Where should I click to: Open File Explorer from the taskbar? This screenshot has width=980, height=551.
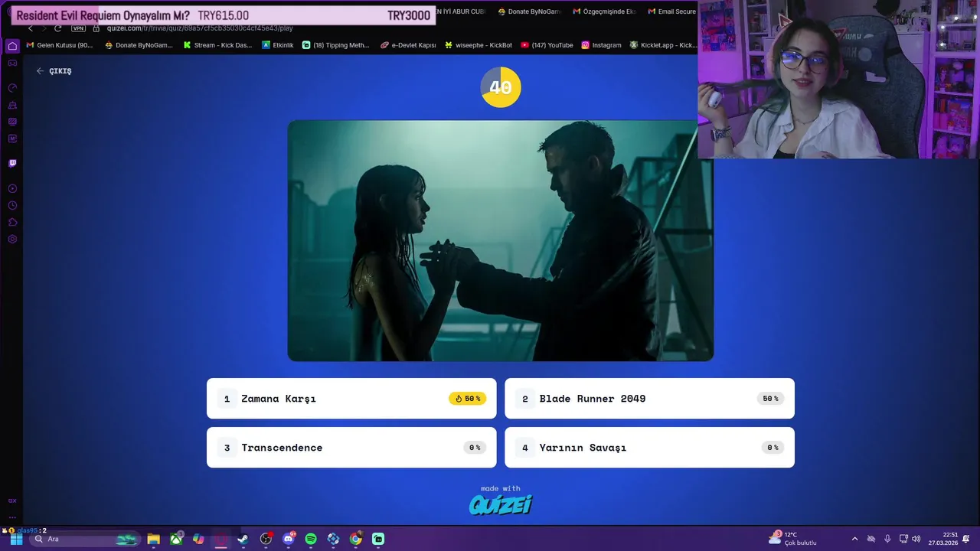coord(153,539)
